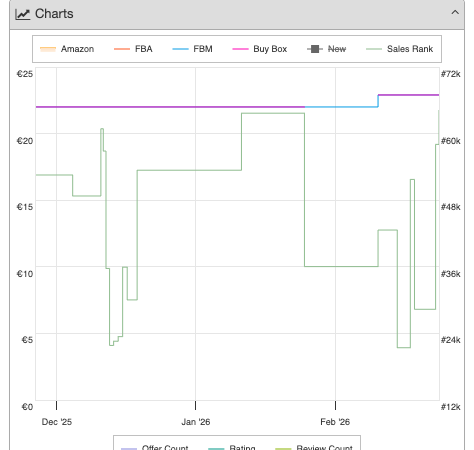
Task: Click the #72k rank axis label
Action: click(x=451, y=74)
